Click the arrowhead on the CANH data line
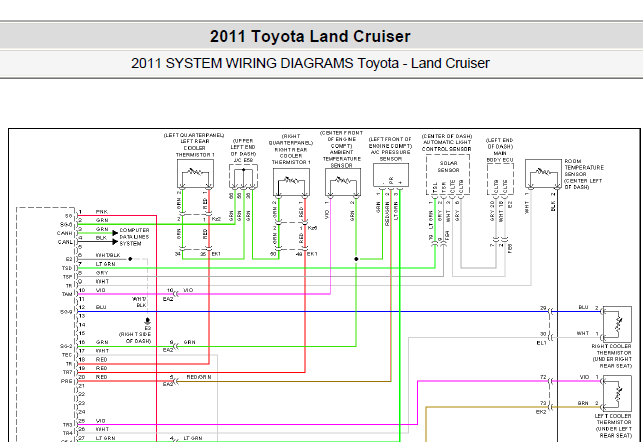Image resolution: width=643 pixels, height=442 pixels. click(115, 233)
